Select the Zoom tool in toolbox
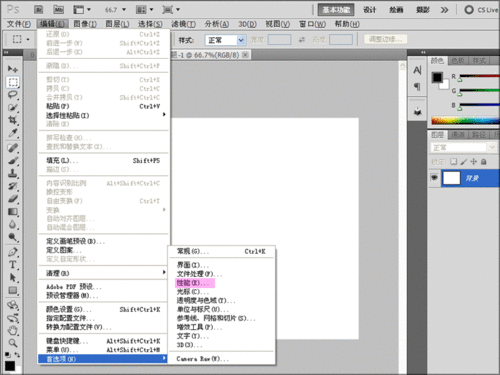 (13, 343)
